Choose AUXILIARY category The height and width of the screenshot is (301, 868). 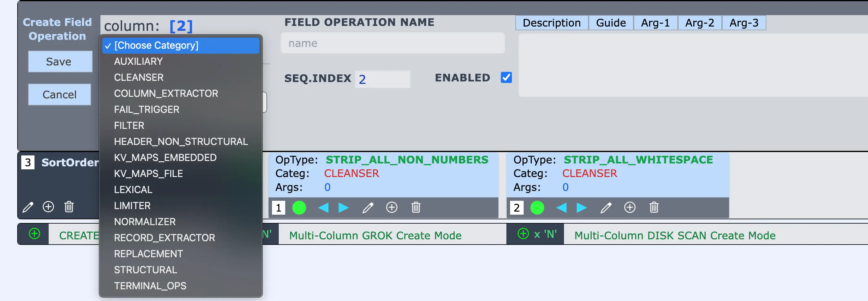pos(181,61)
